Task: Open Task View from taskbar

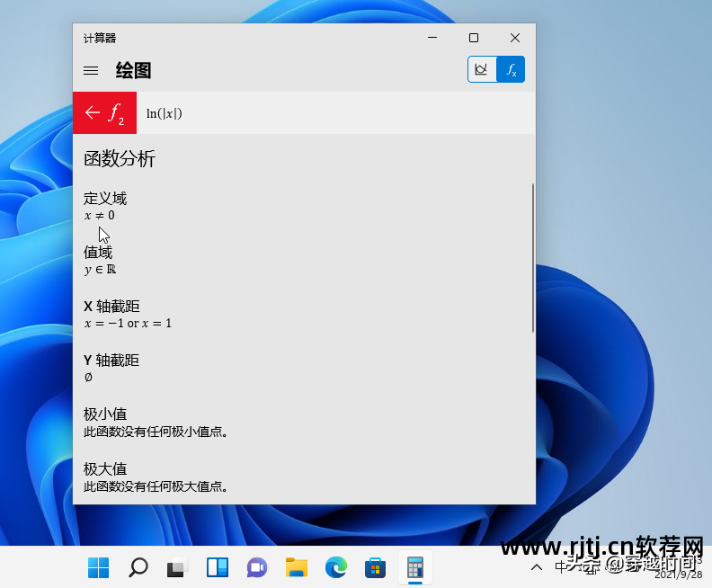Action: click(177, 567)
